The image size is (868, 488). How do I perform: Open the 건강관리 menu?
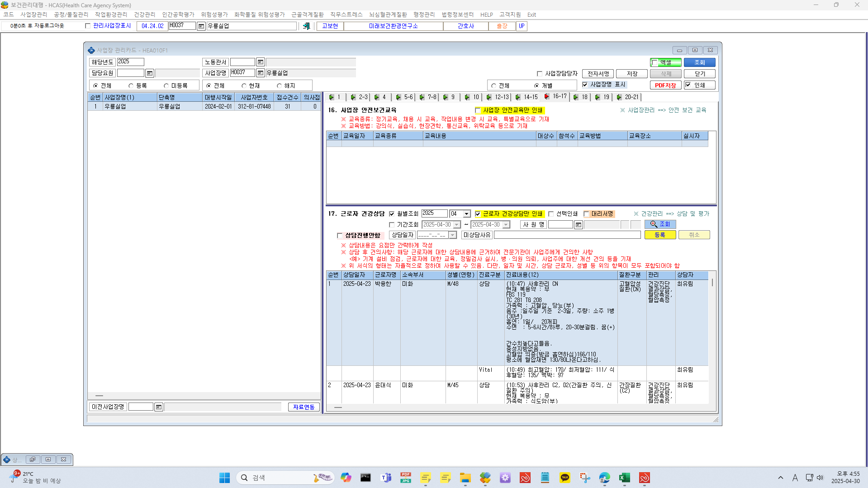coord(144,14)
